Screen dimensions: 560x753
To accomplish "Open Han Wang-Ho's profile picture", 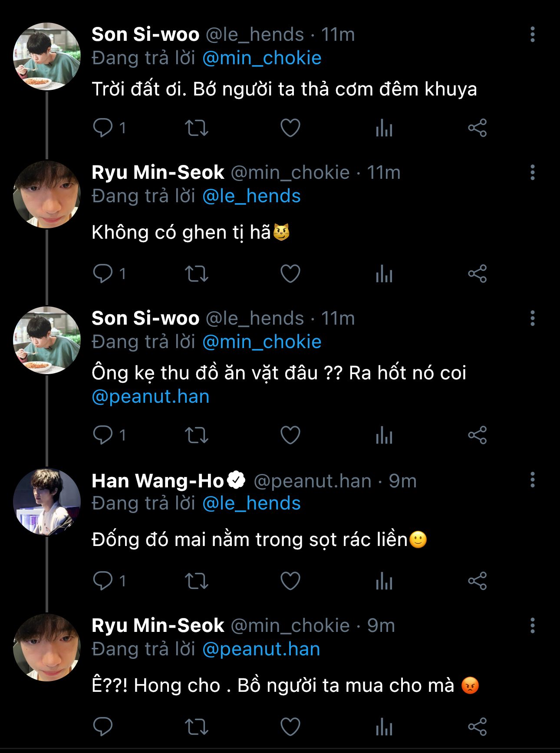I will click(47, 501).
